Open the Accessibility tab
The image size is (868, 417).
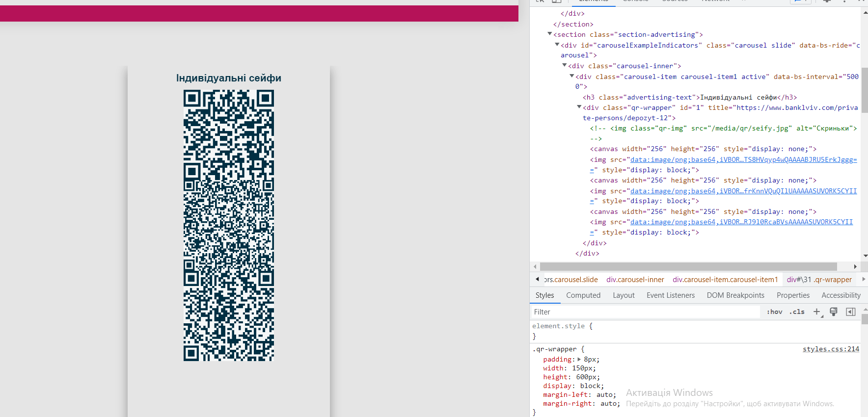(841, 295)
